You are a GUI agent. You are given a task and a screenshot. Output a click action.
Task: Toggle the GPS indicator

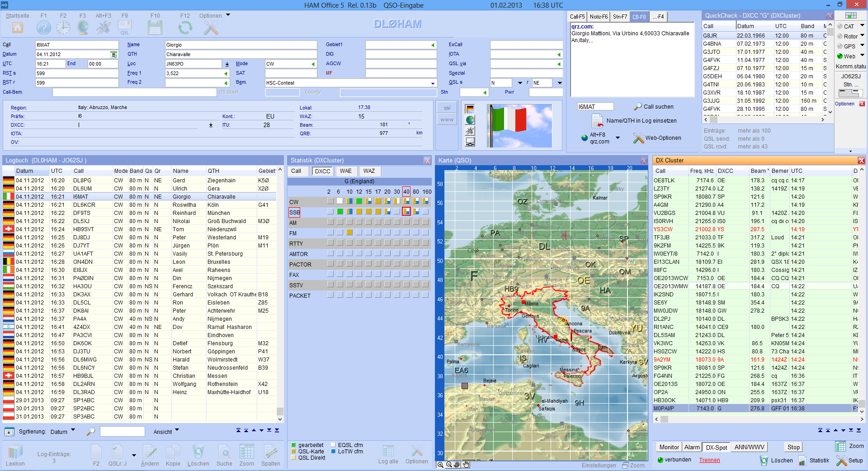coord(840,47)
